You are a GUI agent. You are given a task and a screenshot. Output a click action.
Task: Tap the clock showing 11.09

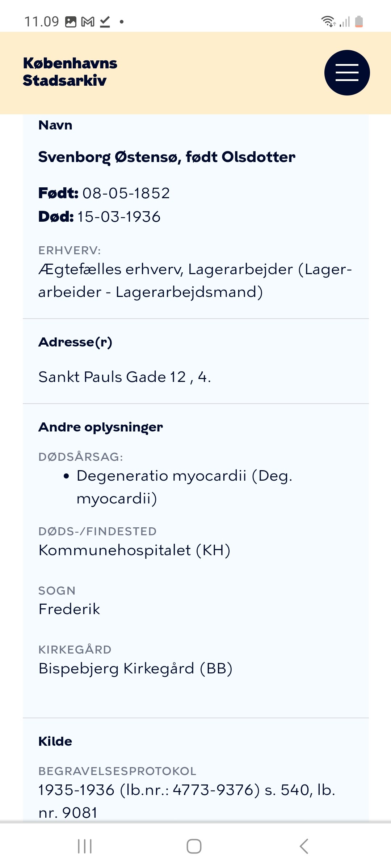point(41,22)
